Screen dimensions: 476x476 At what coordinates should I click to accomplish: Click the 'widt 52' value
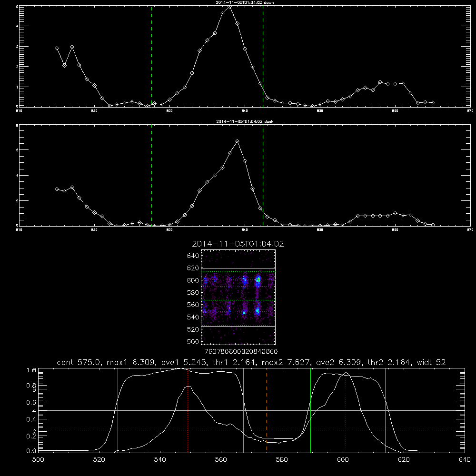click(431, 362)
